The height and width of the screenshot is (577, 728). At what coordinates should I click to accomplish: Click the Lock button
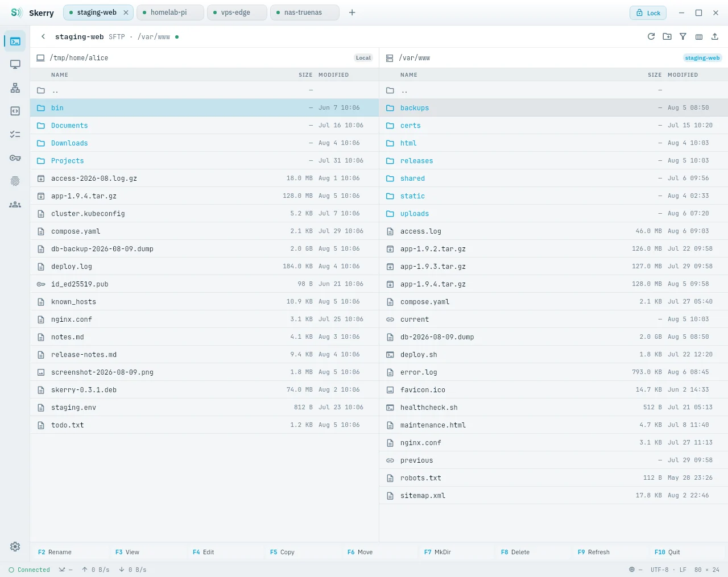[648, 13]
